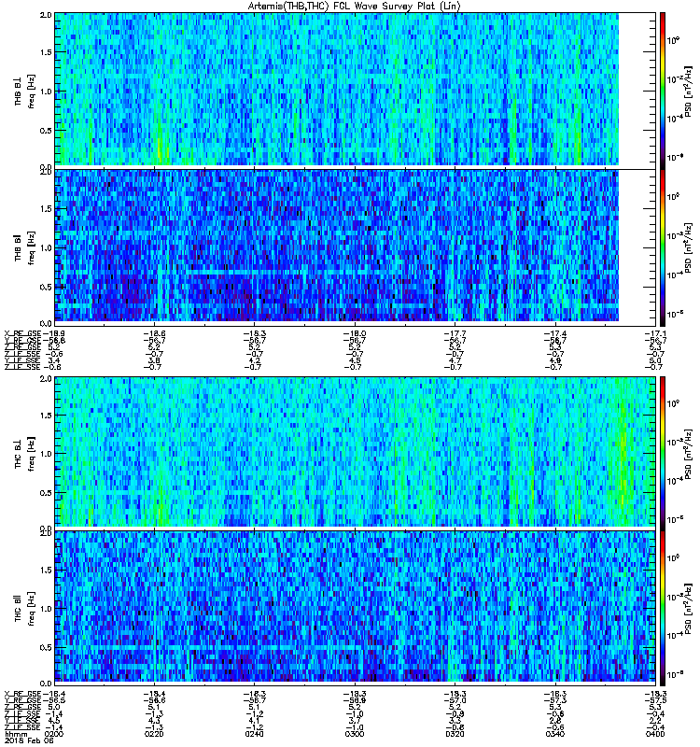Click the '1.5' tick of the THB B∥ panel
Screen dimensions: 700x747
[x=46, y=208]
